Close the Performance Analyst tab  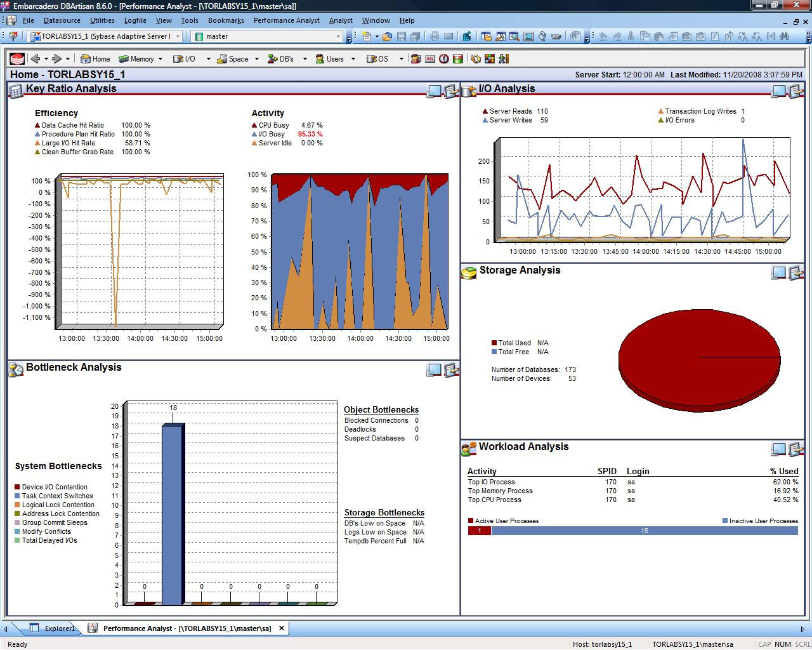(282, 628)
